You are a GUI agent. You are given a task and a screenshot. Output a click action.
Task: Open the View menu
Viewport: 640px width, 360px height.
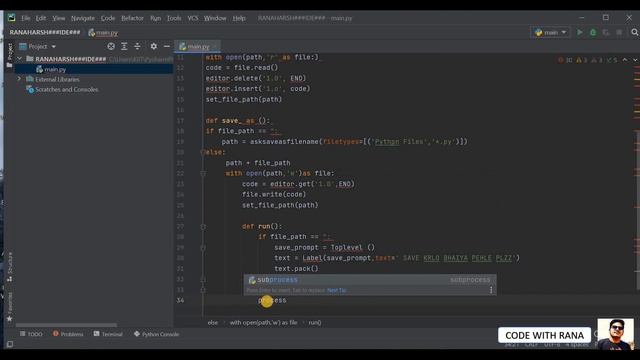(59, 18)
